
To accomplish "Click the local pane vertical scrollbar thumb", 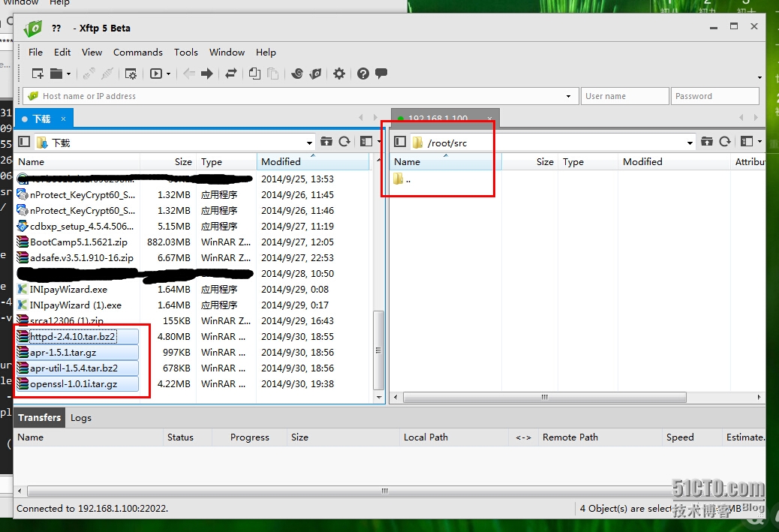I will 378,350.
